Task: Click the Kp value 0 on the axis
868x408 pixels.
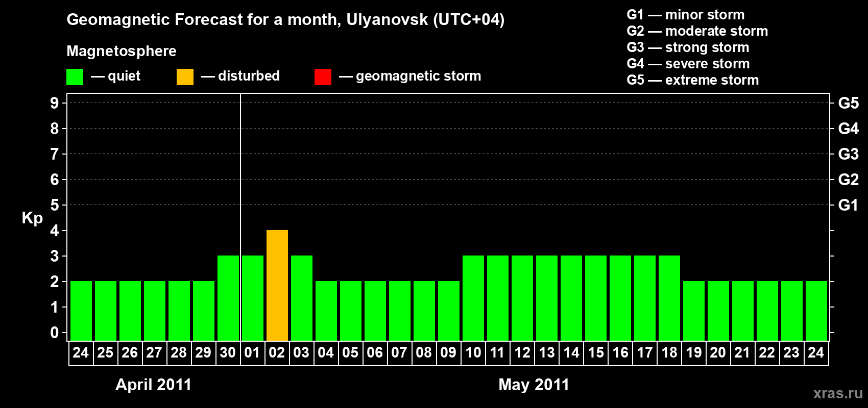Action: tap(55, 333)
